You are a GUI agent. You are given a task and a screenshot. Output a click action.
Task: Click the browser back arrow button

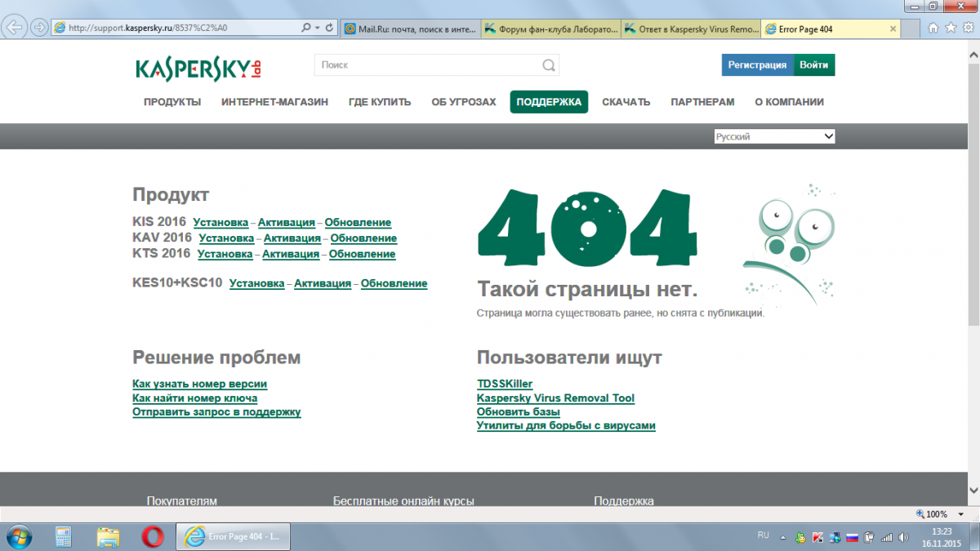[x=15, y=27]
